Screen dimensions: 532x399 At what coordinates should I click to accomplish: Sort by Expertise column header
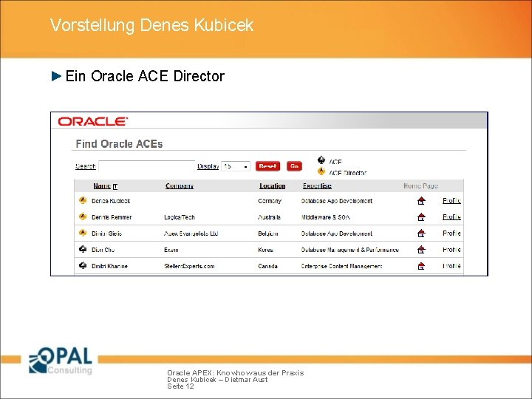tap(317, 186)
